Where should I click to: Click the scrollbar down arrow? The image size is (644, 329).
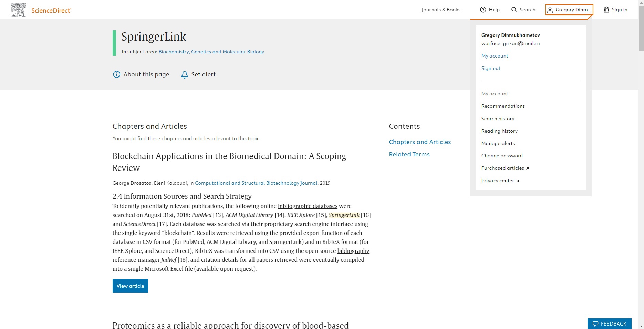[x=641, y=326]
